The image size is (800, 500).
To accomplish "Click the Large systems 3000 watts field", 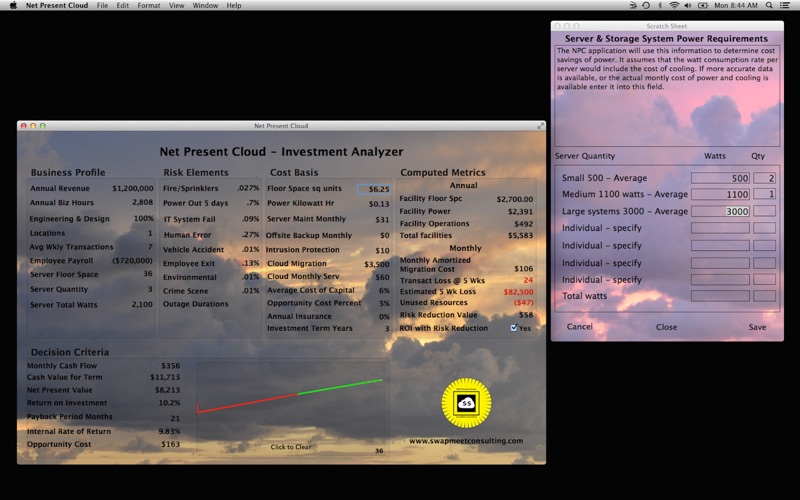I will (x=720, y=211).
